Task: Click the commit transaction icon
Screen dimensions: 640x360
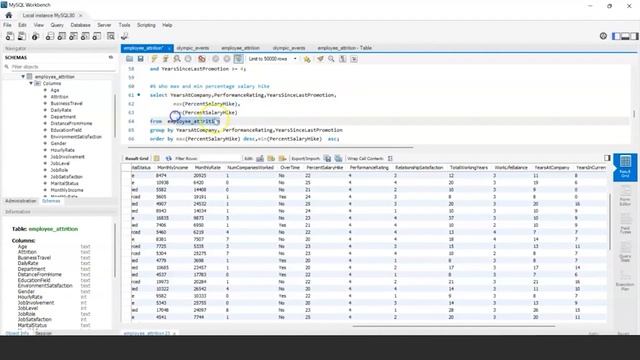Action: pos(216,59)
